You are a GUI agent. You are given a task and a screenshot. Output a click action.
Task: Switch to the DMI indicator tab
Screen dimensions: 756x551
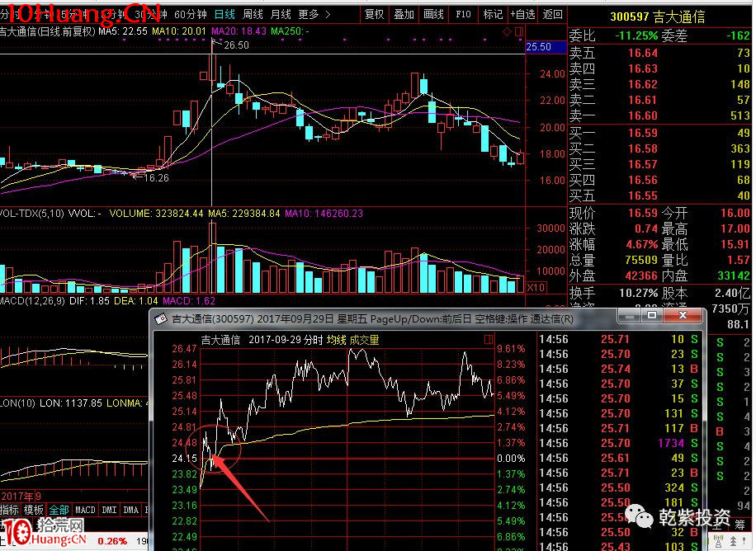click(x=110, y=510)
